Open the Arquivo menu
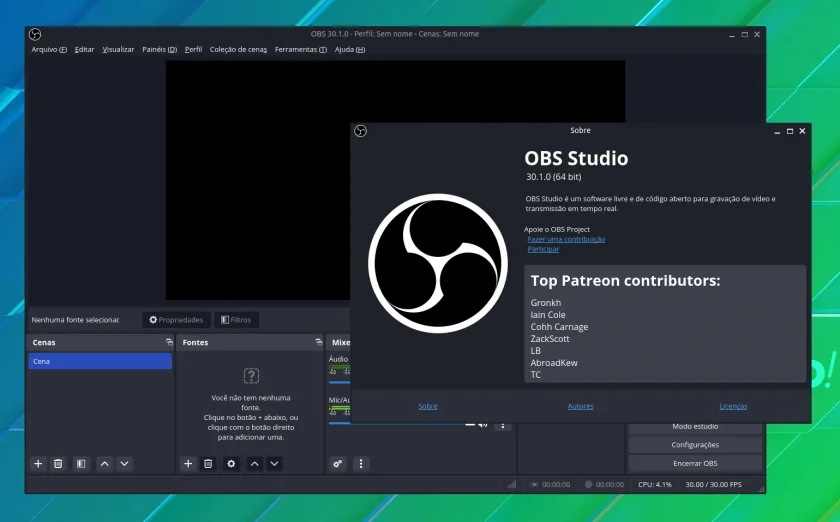Image resolution: width=840 pixels, height=522 pixels. [x=49, y=49]
